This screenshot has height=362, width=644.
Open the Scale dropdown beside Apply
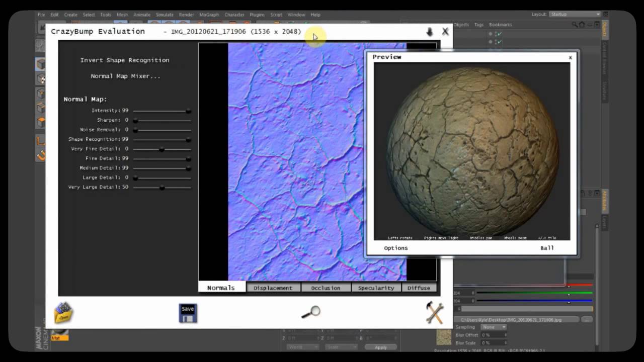click(341, 347)
